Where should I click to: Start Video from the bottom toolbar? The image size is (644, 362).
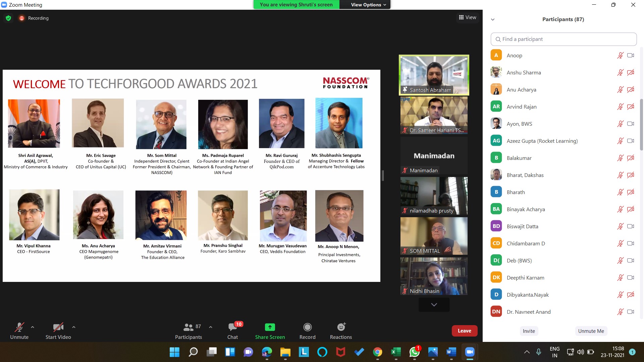58,331
